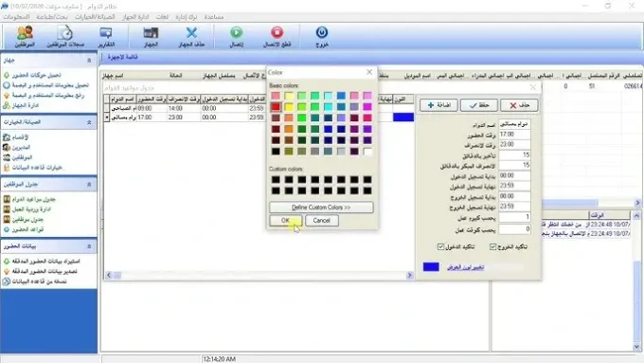Open the Help (مساعدة) menu
This screenshot has height=363, width=644.
point(214,17)
